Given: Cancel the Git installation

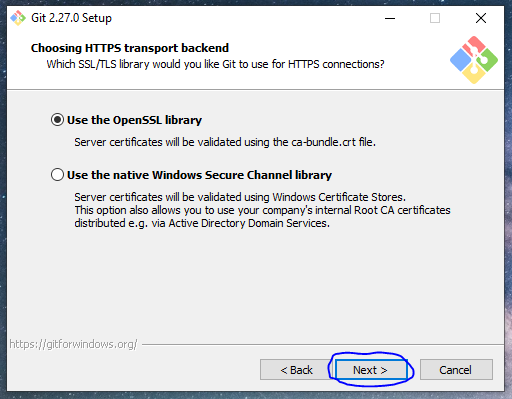Looking at the screenshot, I should click(456, 370).
